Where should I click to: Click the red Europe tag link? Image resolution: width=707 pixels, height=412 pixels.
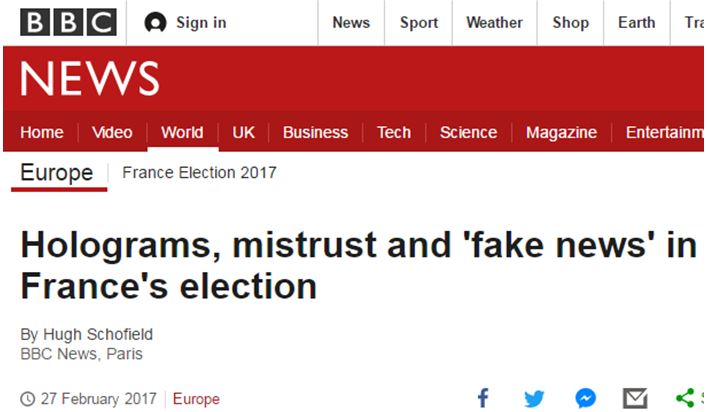[x=196, y=399]
